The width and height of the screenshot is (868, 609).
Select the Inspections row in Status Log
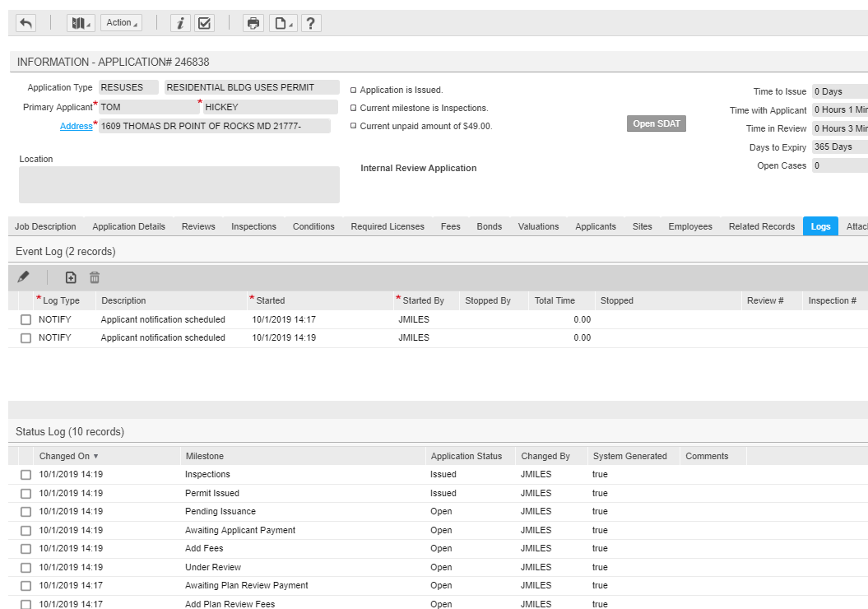pos(26,474)
